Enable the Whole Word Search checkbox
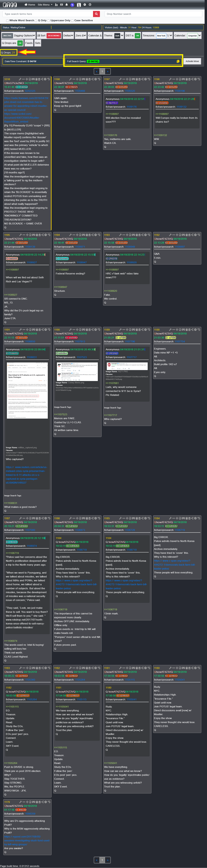This screenshot has height=868, width=207. coord(7,21)
